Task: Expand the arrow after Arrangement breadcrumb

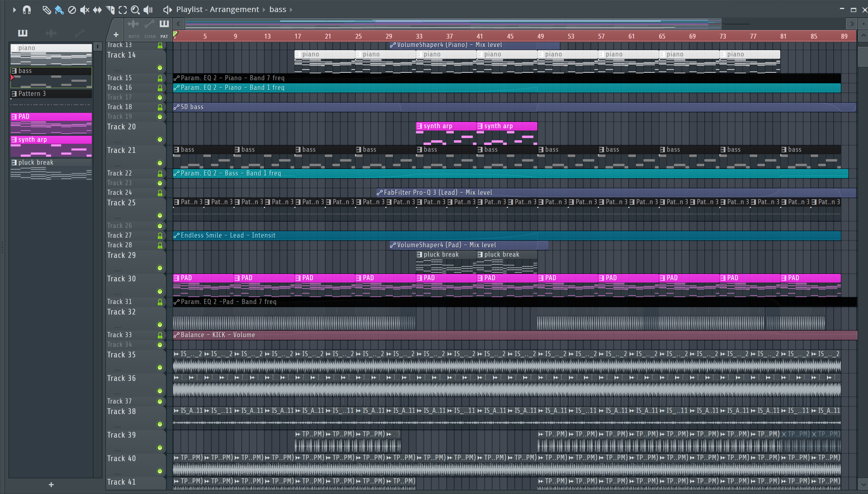Action: 264,10
